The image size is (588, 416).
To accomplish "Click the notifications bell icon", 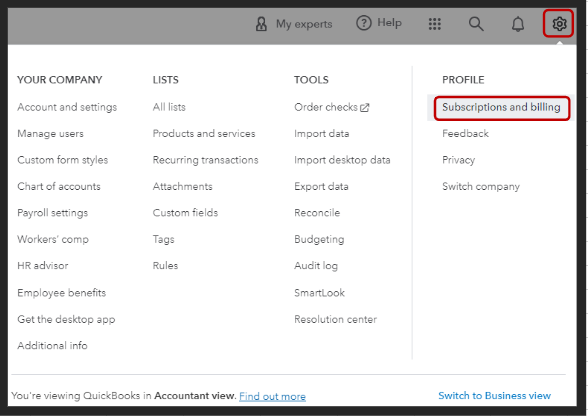I will click(x=518, y=24).
